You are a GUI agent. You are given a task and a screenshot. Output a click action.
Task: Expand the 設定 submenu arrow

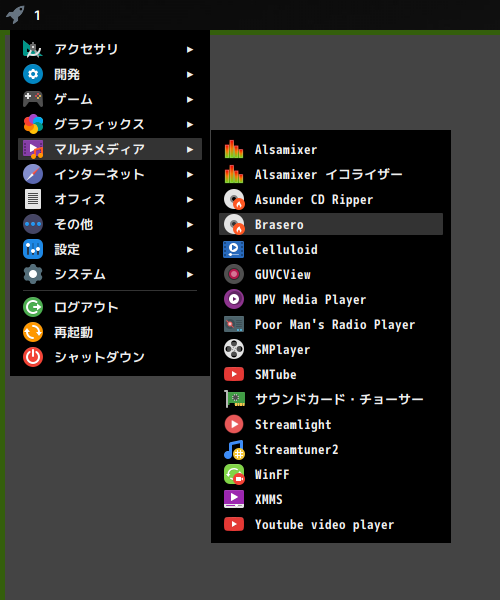coord(190,249)
